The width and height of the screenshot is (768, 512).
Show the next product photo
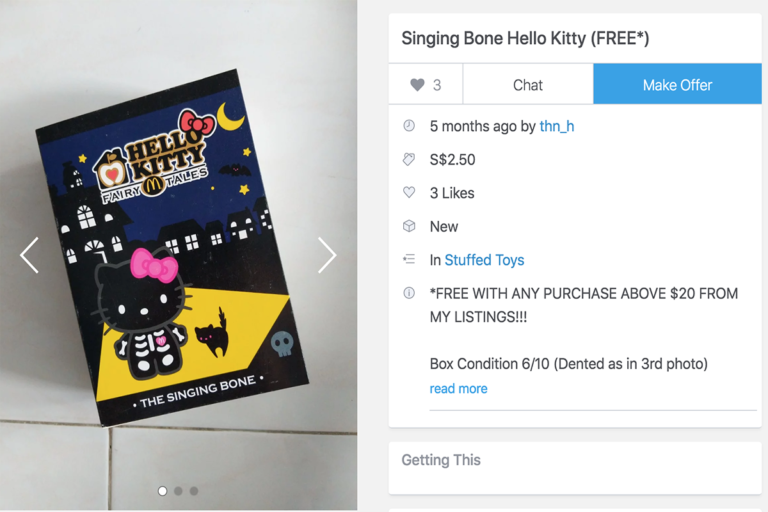tap(327, 255)
